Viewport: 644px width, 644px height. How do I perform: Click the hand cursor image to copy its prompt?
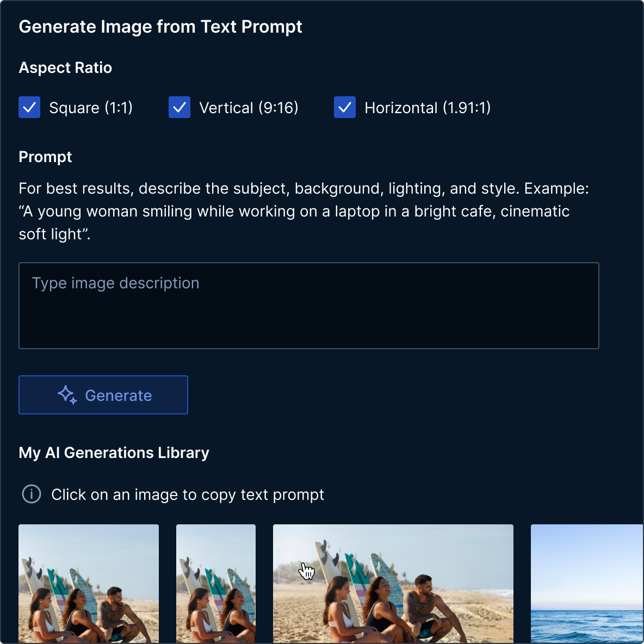pyautogui.click(x=393, y=584)
